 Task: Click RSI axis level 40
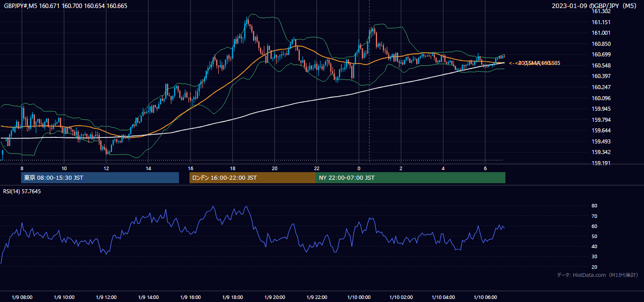click(594, 246)
